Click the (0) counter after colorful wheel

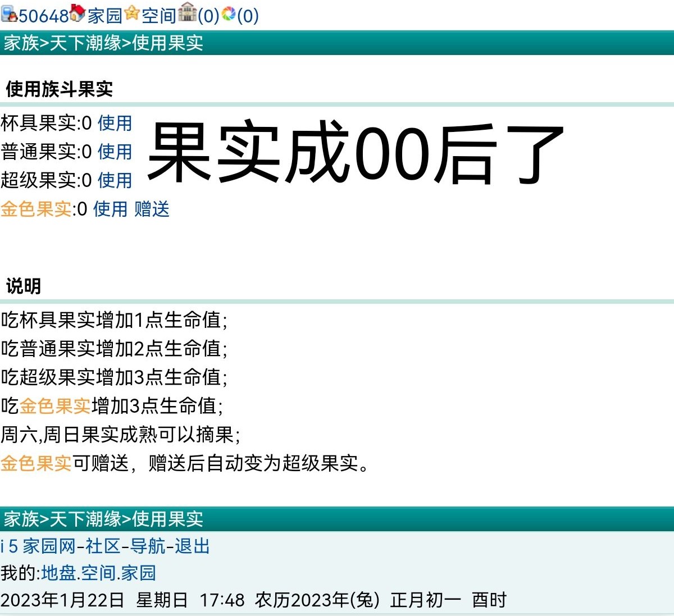[248, 16]
